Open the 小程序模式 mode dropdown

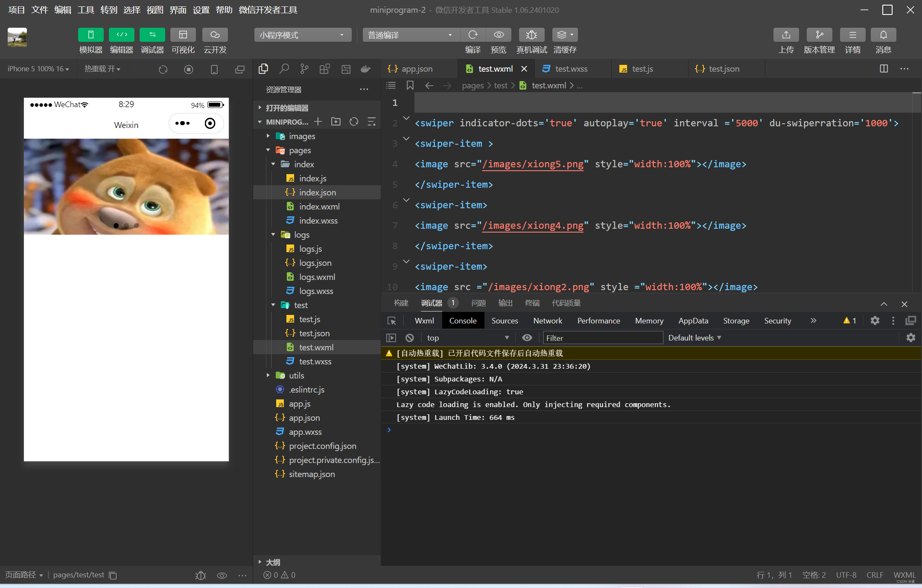tap(303, 35)
